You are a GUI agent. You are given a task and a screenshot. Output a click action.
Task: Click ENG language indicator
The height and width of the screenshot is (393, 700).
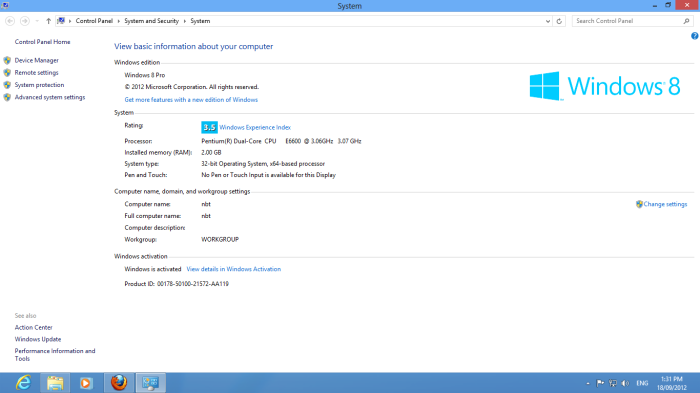tap(642, 383)
